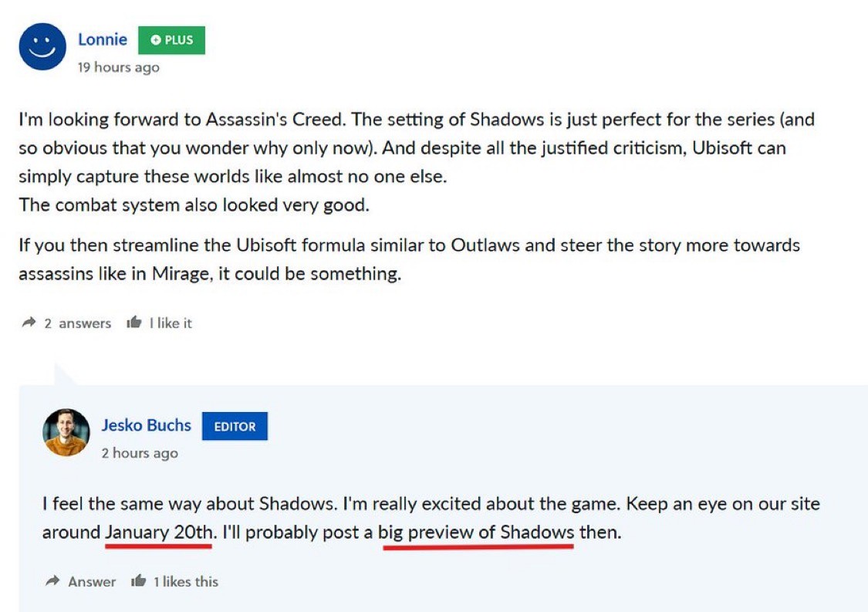The width and height of the screenshot is (868, 612).
Task: Click the reply arrow icon beside "2 answers"
Action: (x=29, y=323)
